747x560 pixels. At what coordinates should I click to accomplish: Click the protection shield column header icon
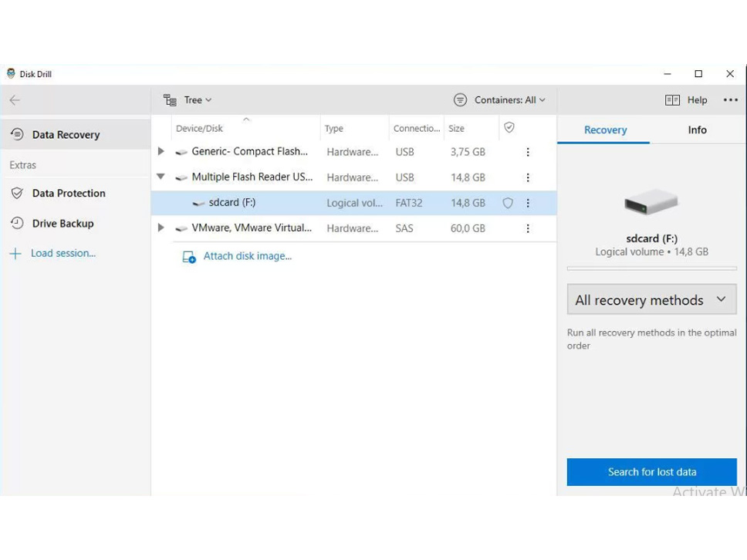point(509,127)
